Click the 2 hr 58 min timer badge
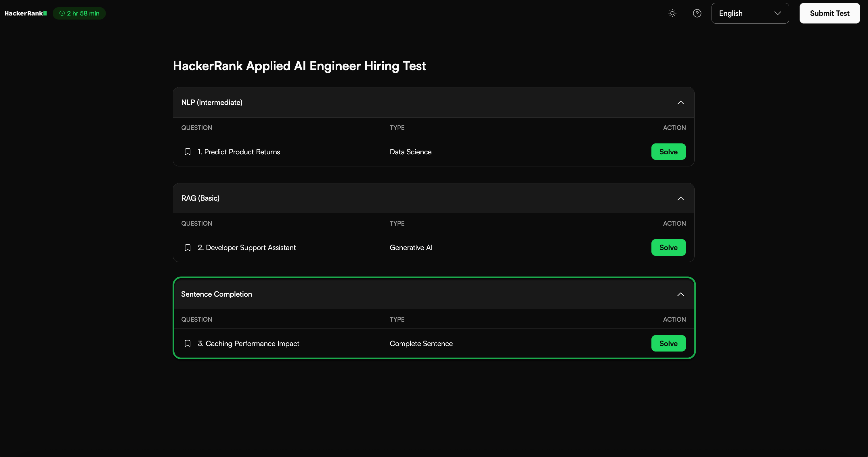Image resolution: width=868 pixels, height=457 pixels. [83, 14]
